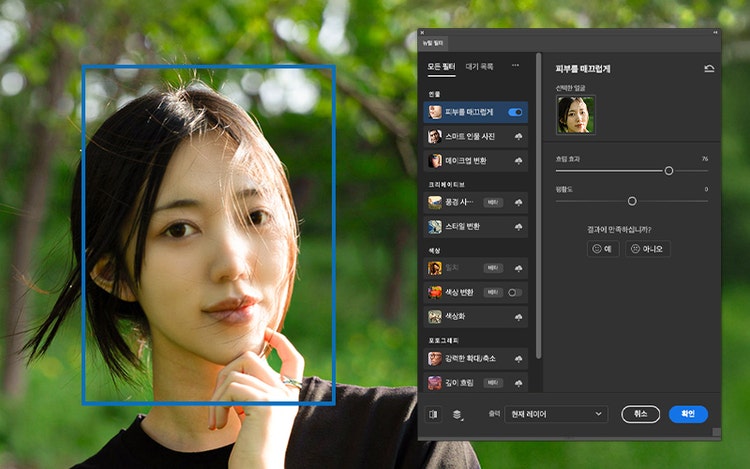Click the 색상 변환 filter thumbnail icon
This screenshot has width=750, height=469.
pyautogui.click(x=435, y=292)
